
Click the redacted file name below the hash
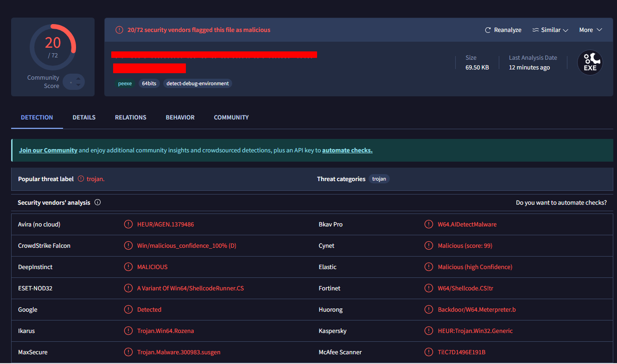[149, 68]
